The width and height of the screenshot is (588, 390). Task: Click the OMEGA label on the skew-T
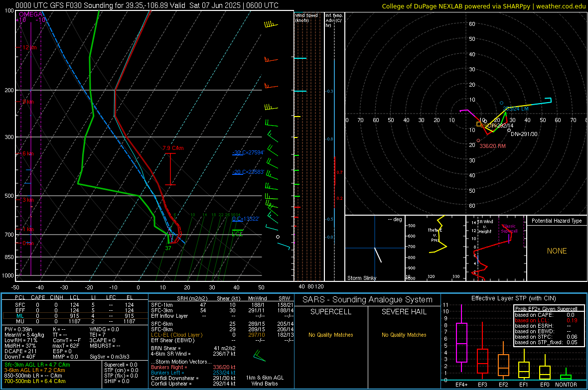pyautogui.click(x=31, y=14)
